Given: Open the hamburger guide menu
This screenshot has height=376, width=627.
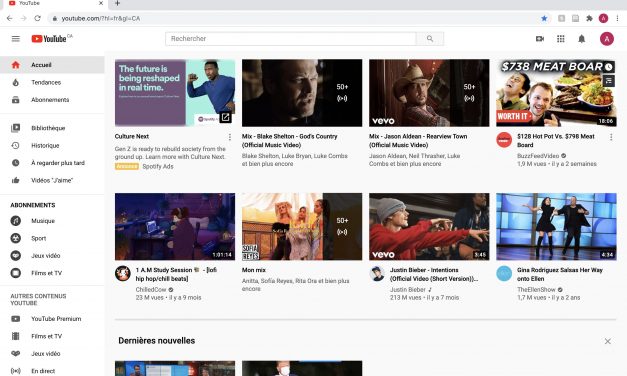Looking at the screenshot, I should click(16, 39).
